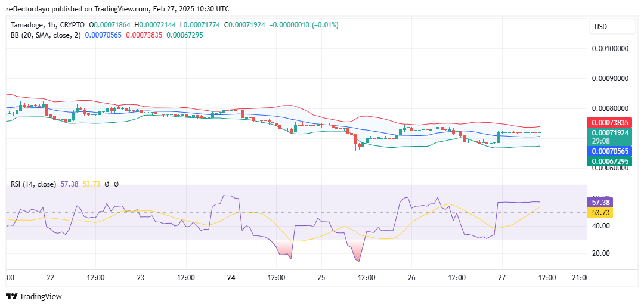Image resolution: width=644 pixels, height=307 pixels.
Task: Click the 27 date label on time axis
Action: (x=502, y=278)
